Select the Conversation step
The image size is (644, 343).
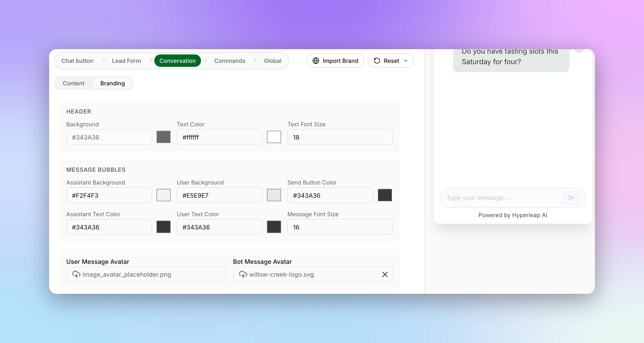pos(178,61)
